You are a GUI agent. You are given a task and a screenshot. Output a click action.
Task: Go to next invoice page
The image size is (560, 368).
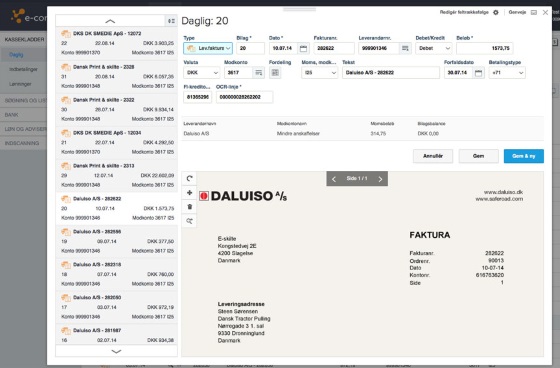(380, 179)
